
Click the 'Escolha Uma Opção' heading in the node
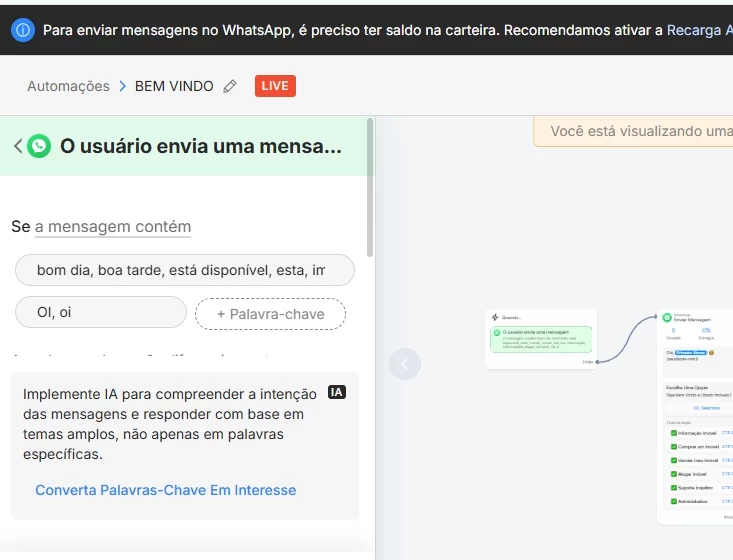[687, 388]
